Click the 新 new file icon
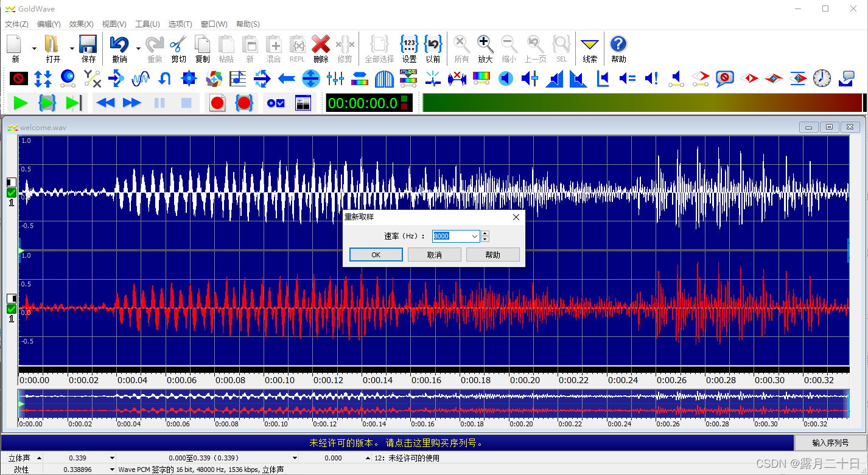868x475 pixels. click(15, 44)
